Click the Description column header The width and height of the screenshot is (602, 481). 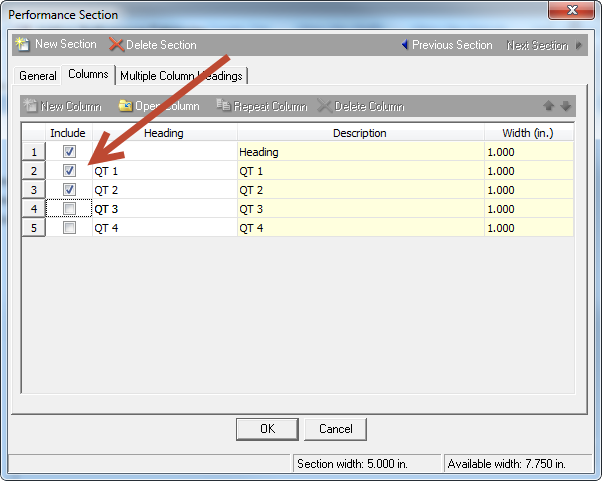click(x=360, y=133)
